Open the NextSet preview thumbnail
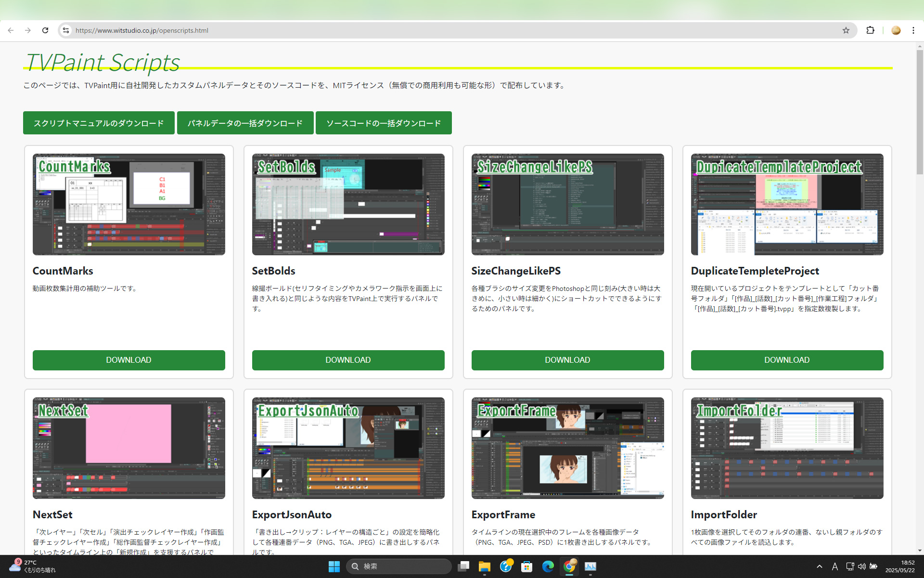Screen dimensions: 924x578 [x=129, y=448]
